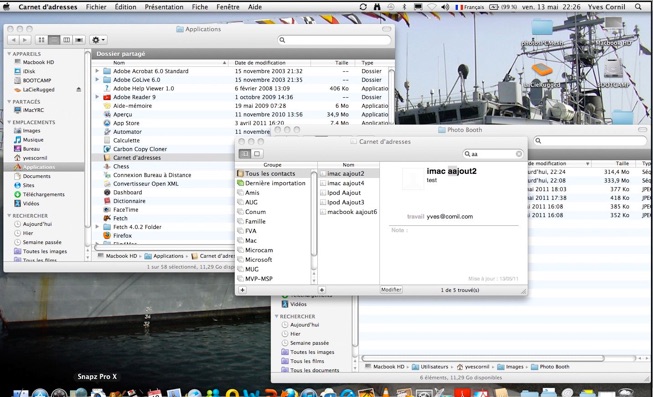Image resolution: width=653 pixels, height=397 pixels.
Task: Select App Store in Applications list
Action: [x=126, y=123]
